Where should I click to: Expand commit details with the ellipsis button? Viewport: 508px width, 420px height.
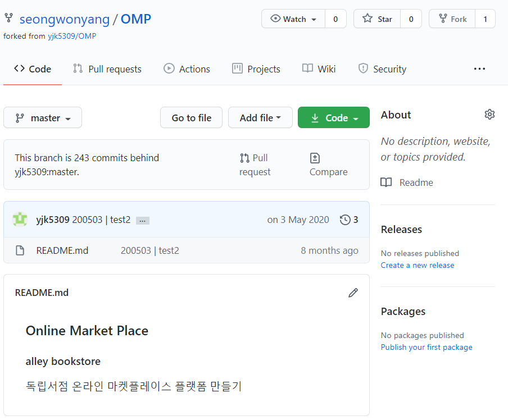tap(143, 221)
